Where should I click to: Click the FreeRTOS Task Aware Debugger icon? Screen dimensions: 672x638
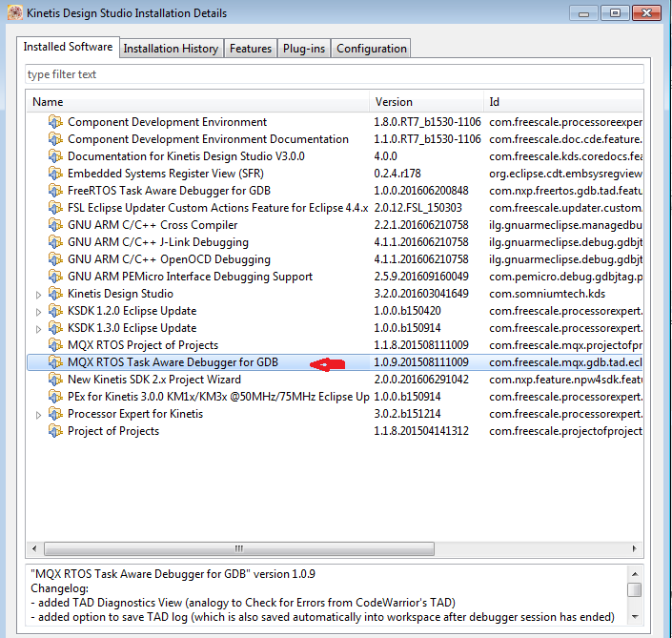pyautogui.click(x=55, y=191)
